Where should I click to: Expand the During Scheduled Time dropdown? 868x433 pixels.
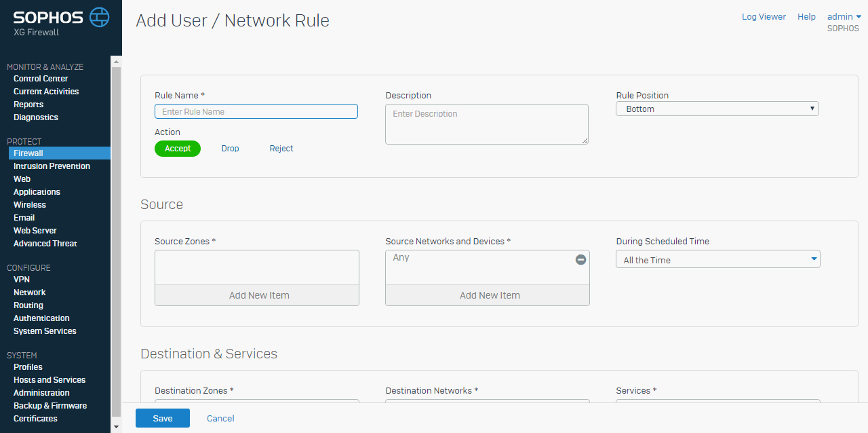718,259
